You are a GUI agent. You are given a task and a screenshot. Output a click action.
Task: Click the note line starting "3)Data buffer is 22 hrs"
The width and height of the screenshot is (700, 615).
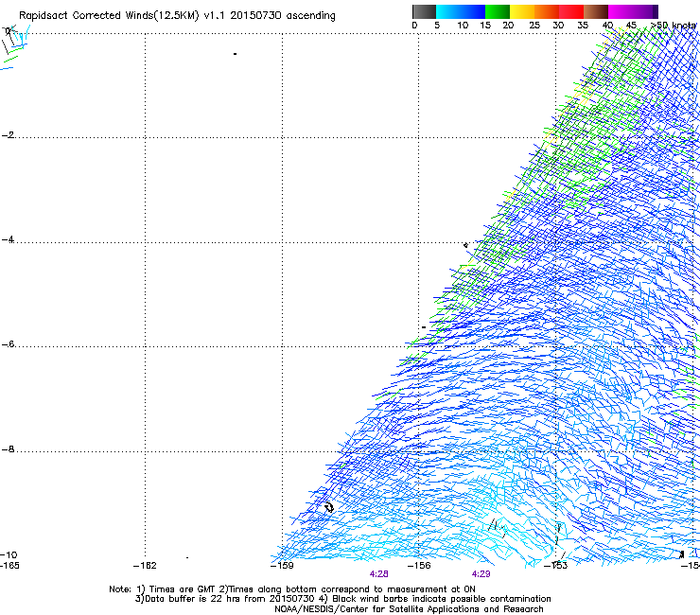tap(342, 599)
